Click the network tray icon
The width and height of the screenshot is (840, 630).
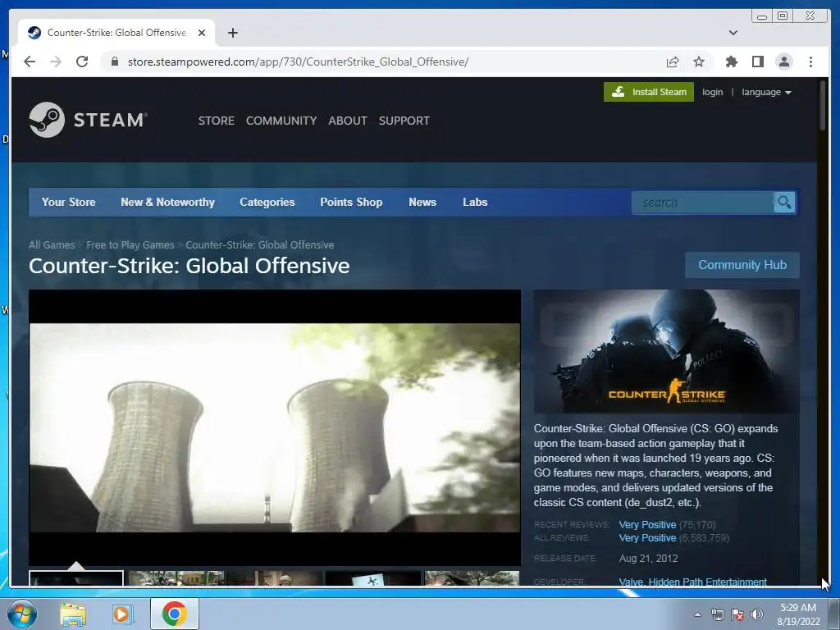717,614
